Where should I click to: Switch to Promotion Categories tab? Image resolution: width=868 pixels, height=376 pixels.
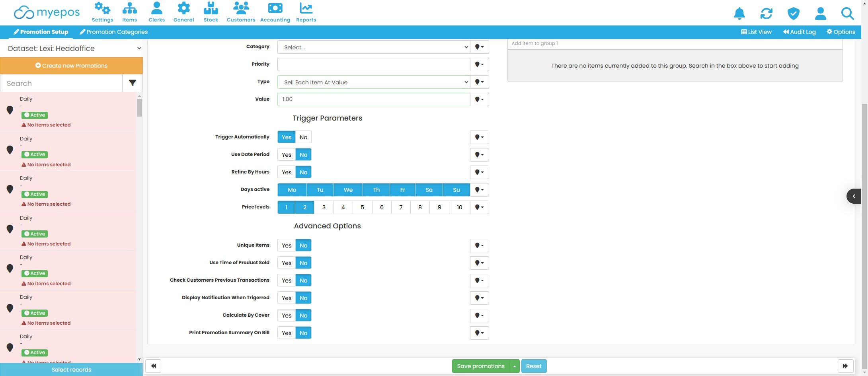[113, 32]
